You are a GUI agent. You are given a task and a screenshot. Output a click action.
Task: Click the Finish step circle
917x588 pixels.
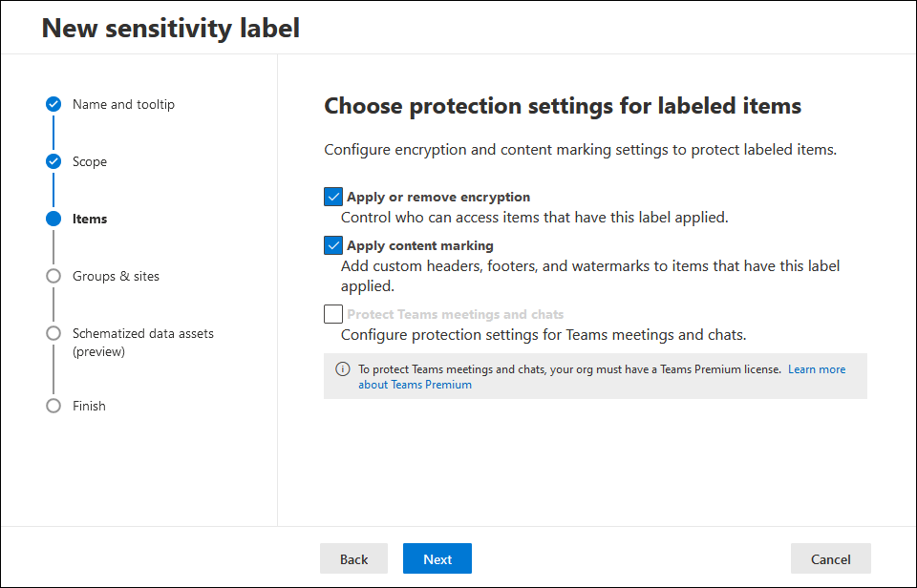click(x=53, y=406)
